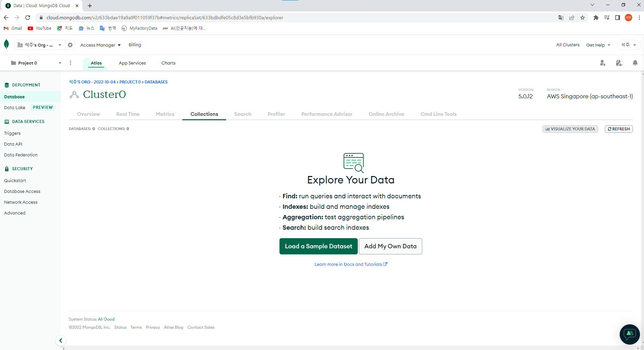Click the browser address bar URL

[165, 18]
